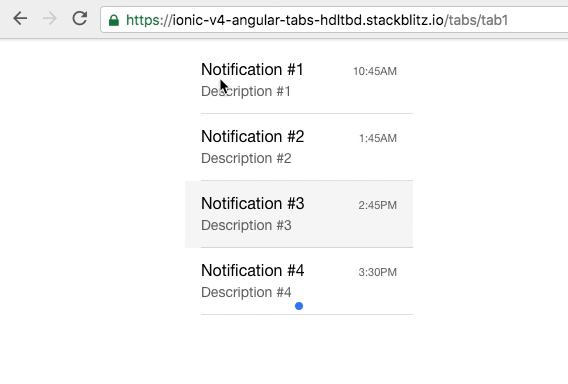The height and width of the screenshot is (384, 568).
Task: Open Notification #3 title
Action: pyautogui.click(x=252, y=204)
